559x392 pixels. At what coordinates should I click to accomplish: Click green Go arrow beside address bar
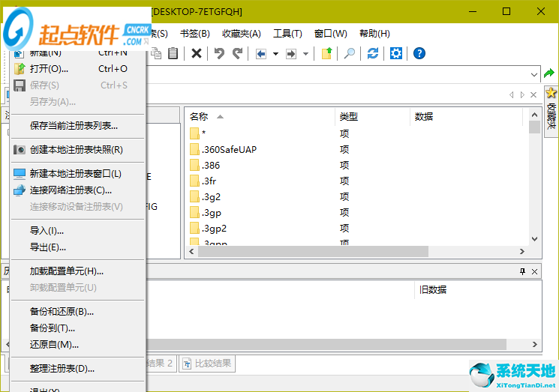pyautogui.click(x=549, y=73)
